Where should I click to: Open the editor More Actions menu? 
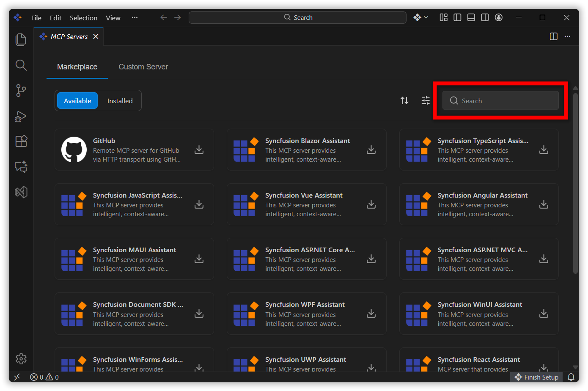click(x=567, y=36)
